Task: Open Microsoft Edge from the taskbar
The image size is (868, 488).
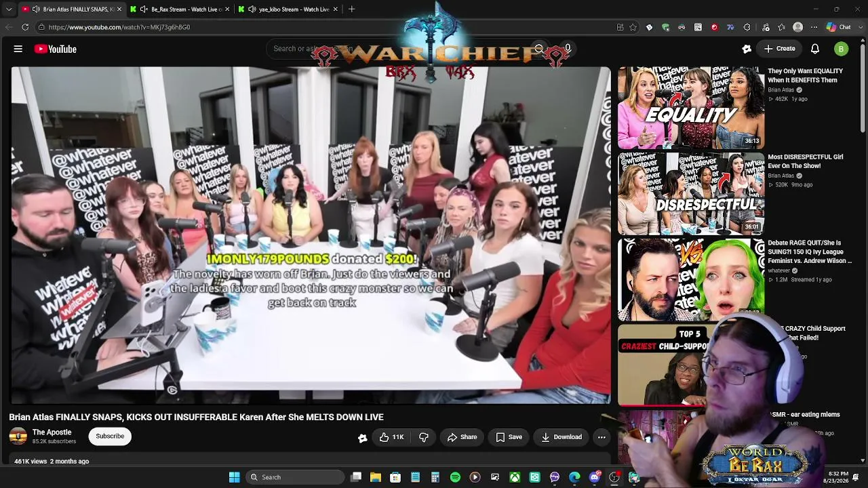Action: (x=574, y=477)
